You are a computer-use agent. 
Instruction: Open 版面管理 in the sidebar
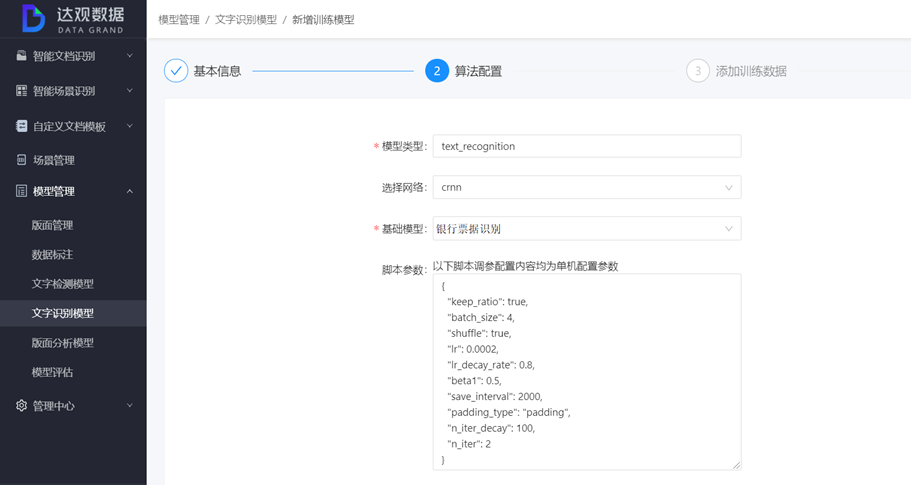(x=53, y=225)
